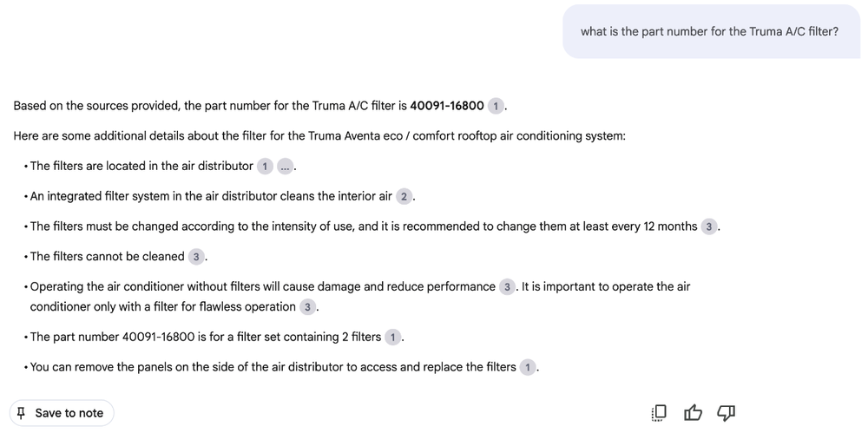Image resolution: width=868 pixels, height=433 pixels.
Task: Give the answer a thumbs up
Action: pyautogui.click(x=693, y=413)
